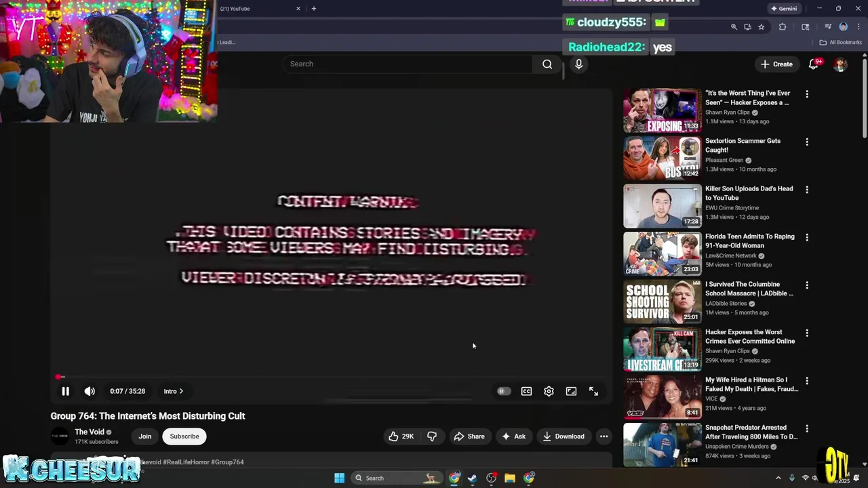Click the magnifier search button

[547, 64]
